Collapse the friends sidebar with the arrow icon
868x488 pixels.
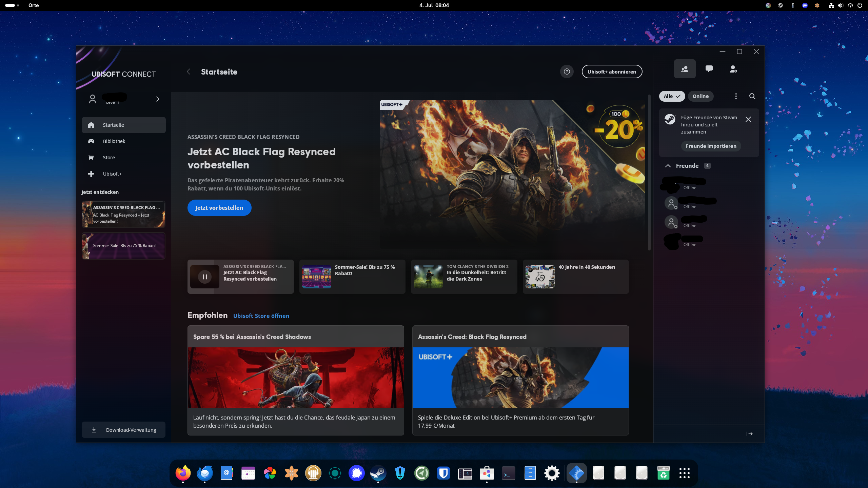coord(750,434)
